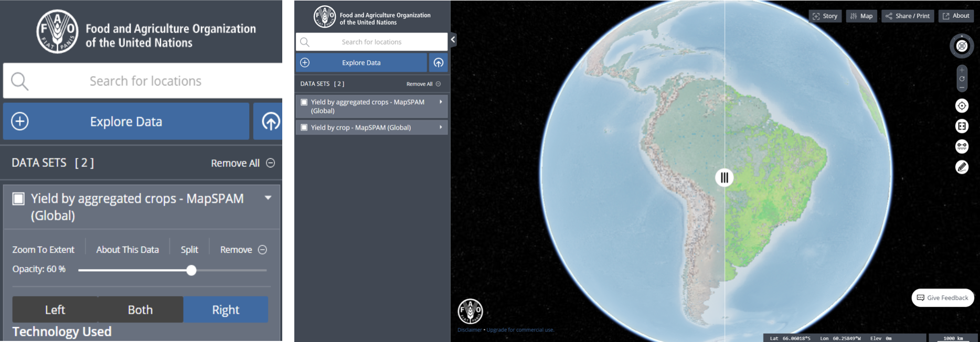Center map on my location target icon
The width and height of the screenshot is (980, 342).
tap(962, 105)
